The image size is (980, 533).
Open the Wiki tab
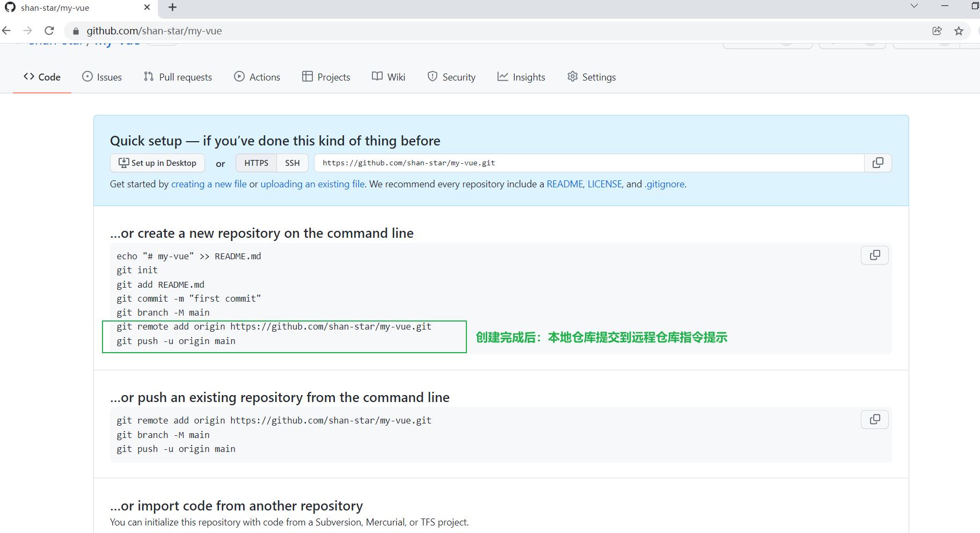click(389, 77)
